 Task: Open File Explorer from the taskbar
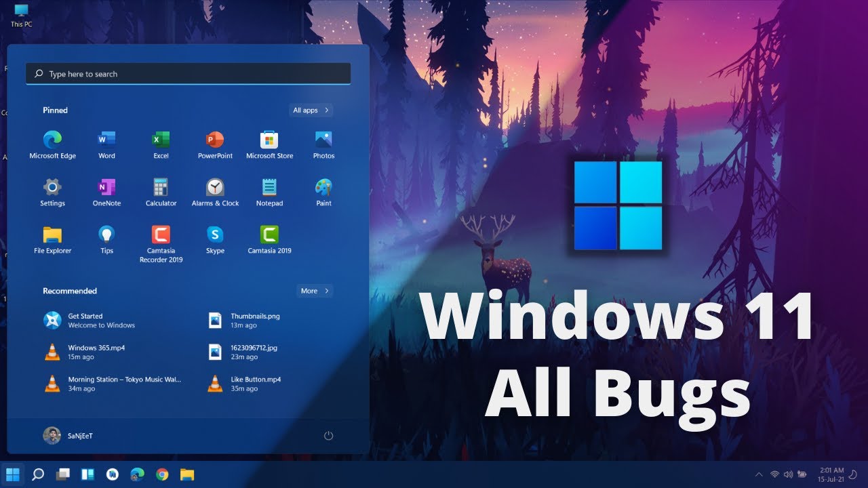pyautogui.click(x=187, y=474)
